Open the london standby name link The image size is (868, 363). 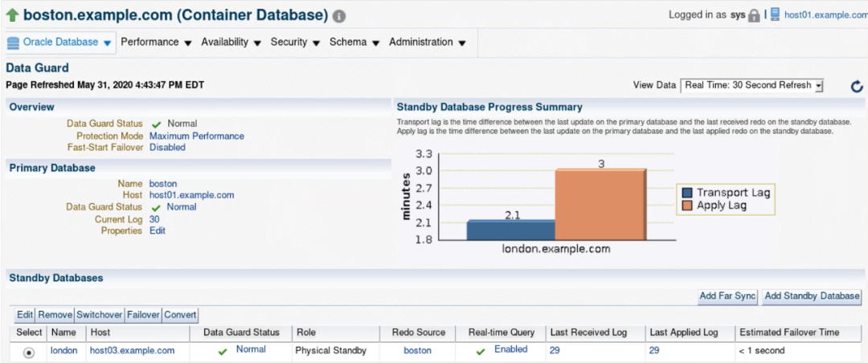point(64,350)
